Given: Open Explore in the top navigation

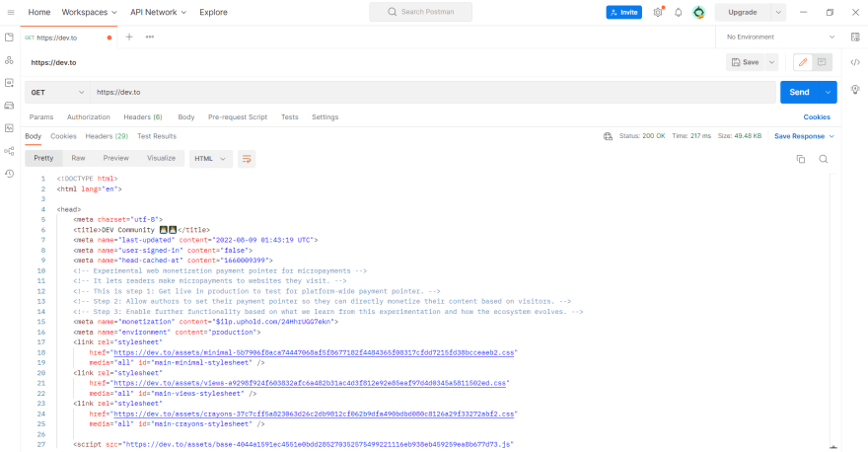Looking at the screenshot, I should 213,12.
